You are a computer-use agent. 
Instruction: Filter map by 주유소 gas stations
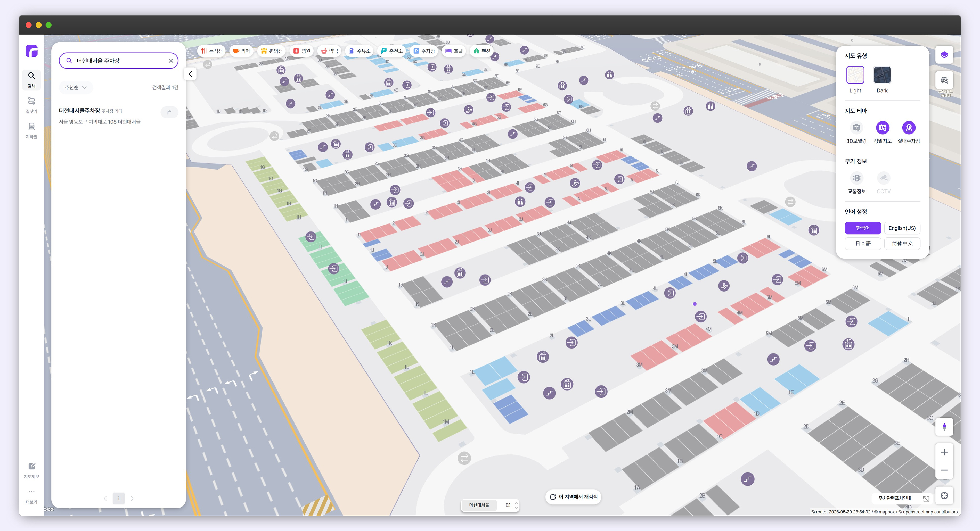(x=360, y=51)
